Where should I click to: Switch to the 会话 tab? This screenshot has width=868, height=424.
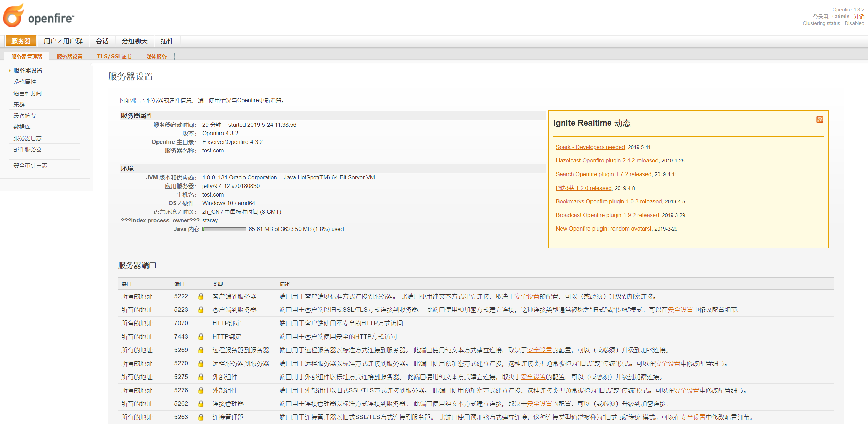(x=102, y=41)
